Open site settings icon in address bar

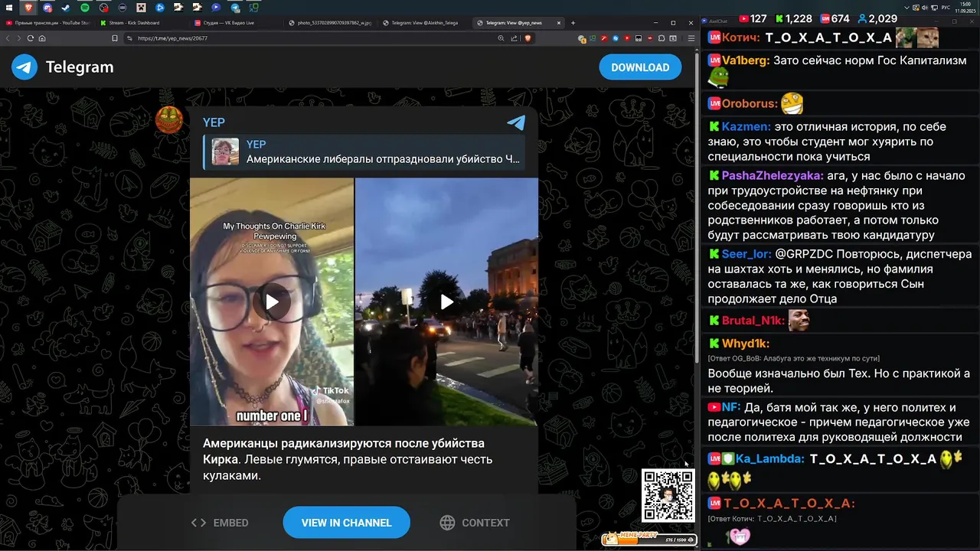click(x=130, y=38)
